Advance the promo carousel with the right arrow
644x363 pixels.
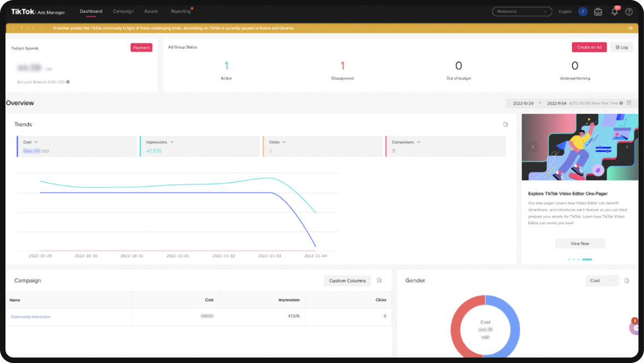click(x=627, y=147)
